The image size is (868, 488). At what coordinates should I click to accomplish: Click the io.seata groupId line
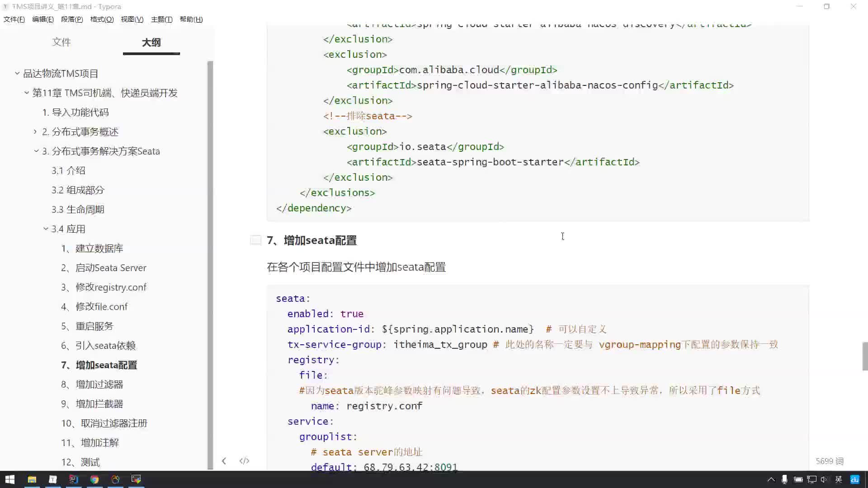pos(425,146)
